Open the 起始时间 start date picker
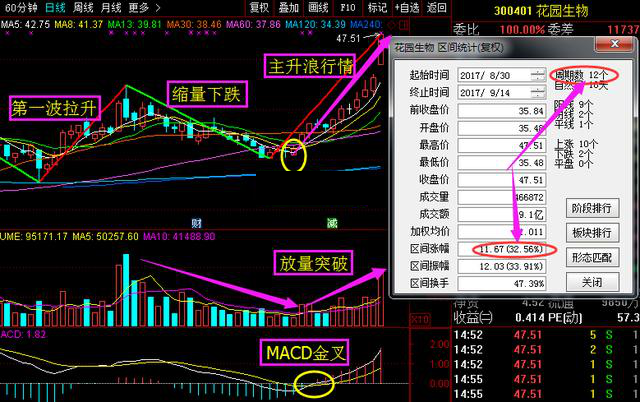 539,76
